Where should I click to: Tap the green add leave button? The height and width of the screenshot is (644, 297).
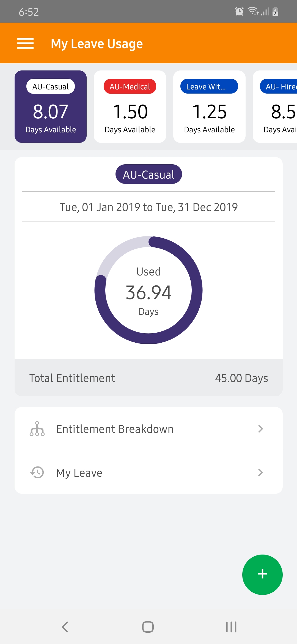click(x=262, y=574)
